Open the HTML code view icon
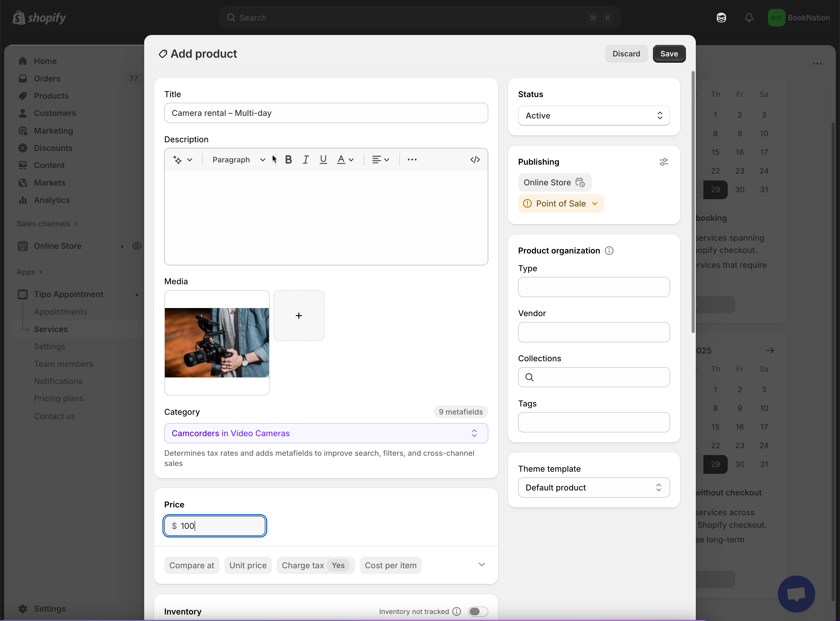This screenshot has width=840, height=621. (x=475, y=160)
